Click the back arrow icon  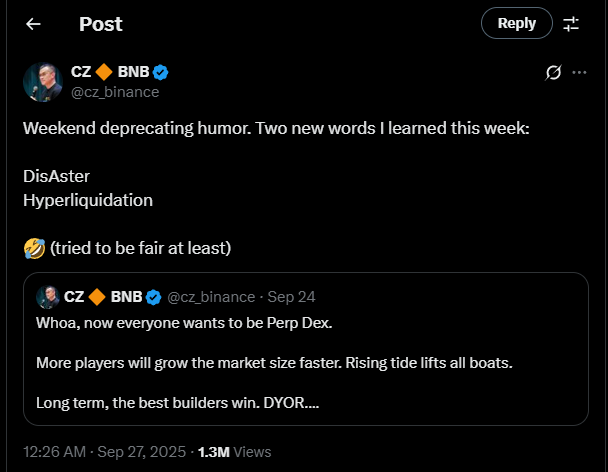tap(33, 24)
